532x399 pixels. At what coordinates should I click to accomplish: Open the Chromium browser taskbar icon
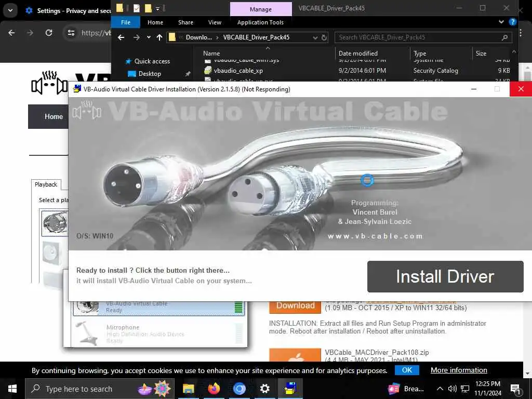pyautogui.click(x=239, y=389)
